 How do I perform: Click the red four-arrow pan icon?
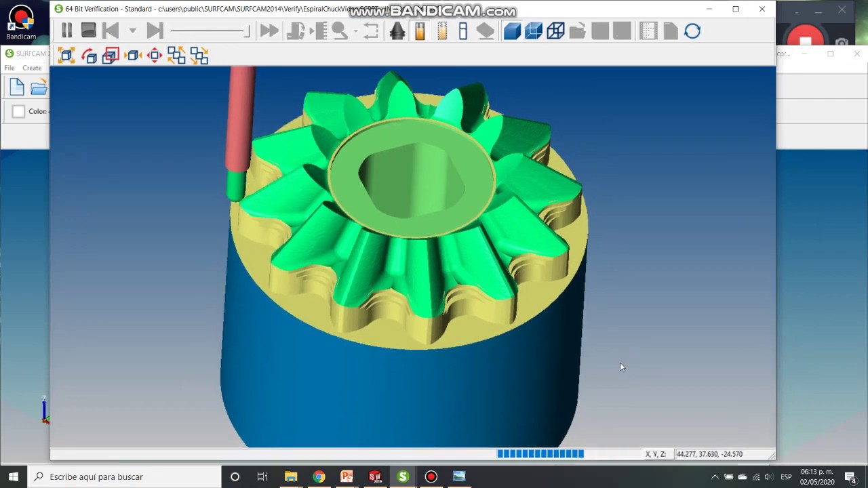coord(155,56)
